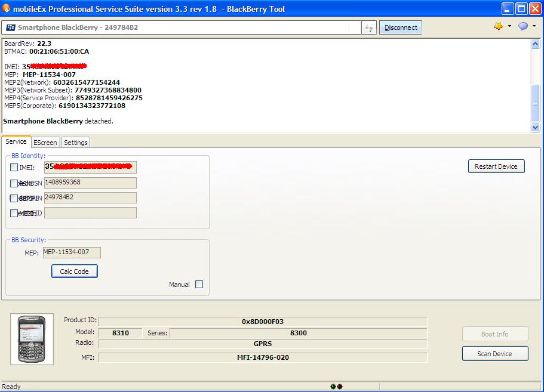Screen dimensions: 544x392
Task: Click the IMEI input field
Action: click(90, 167)
